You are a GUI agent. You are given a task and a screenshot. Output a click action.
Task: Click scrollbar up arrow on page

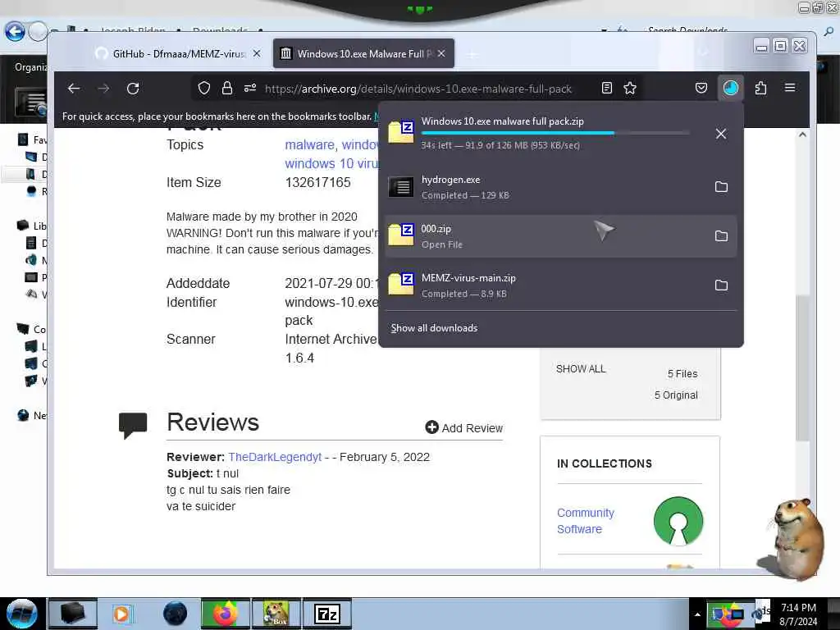point(802,135)
